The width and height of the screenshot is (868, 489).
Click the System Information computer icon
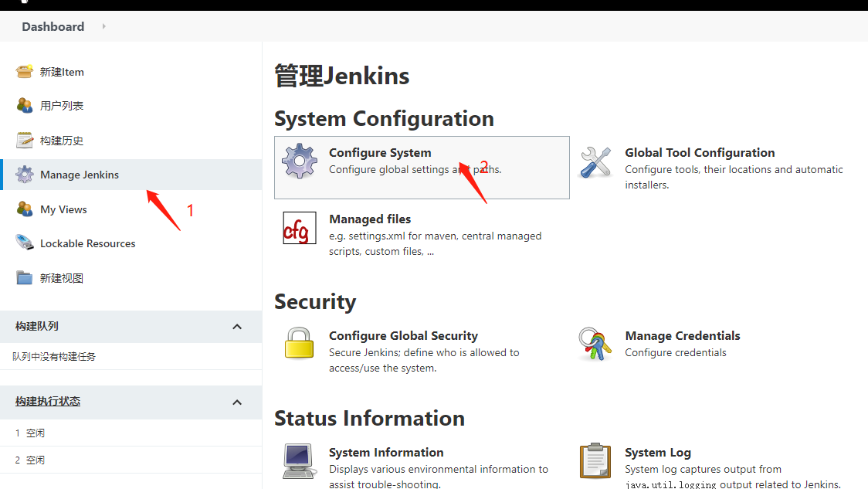coord(300,460)
